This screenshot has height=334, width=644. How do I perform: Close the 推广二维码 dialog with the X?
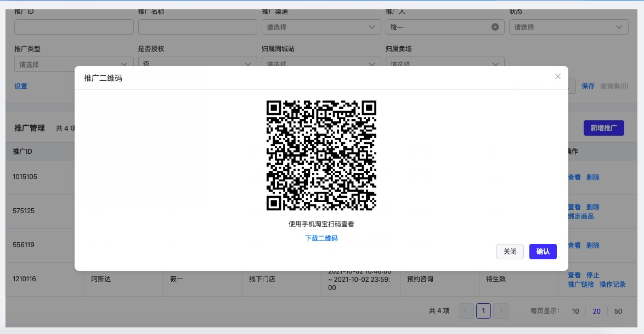pos(557,76)
